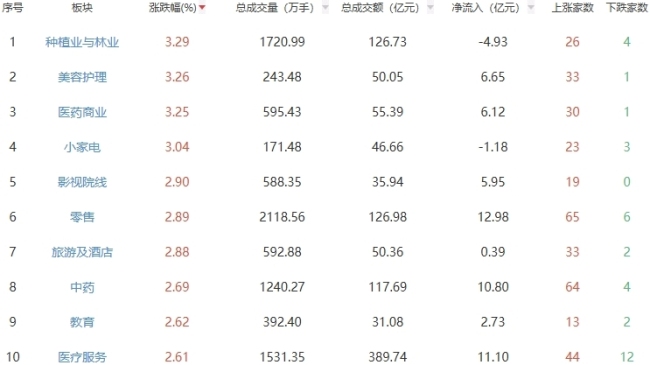Select the 上涨家数 column header
This screenshot has width=650, height=365.
click(x=572, y=7)
